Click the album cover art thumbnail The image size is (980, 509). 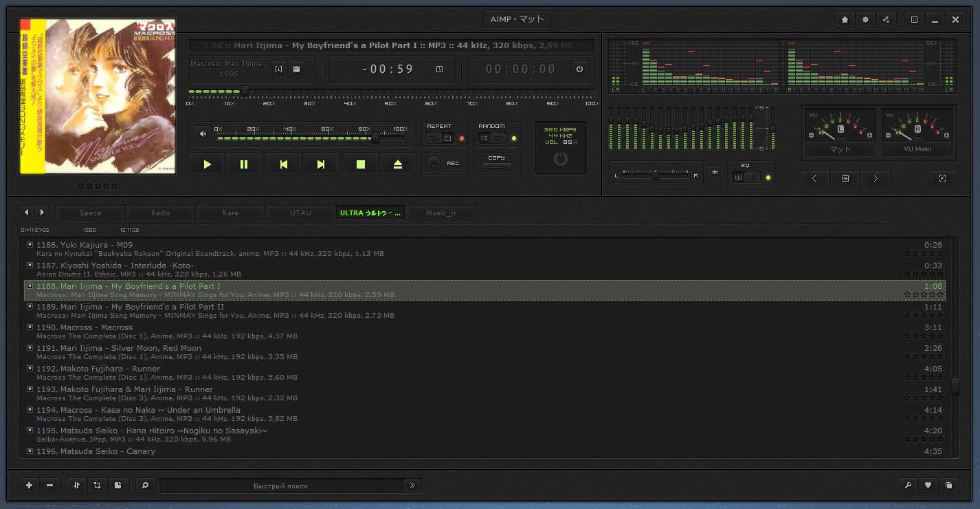[x=98, y=96]
